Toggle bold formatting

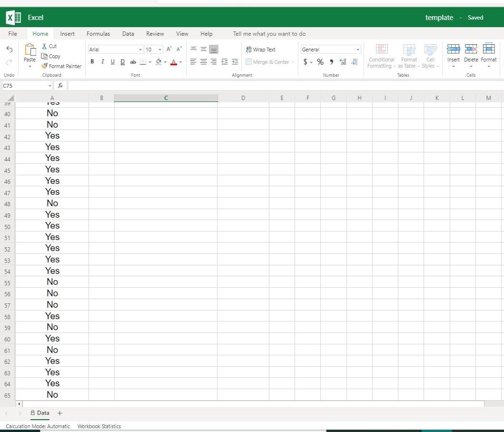[x=92, y=62]
